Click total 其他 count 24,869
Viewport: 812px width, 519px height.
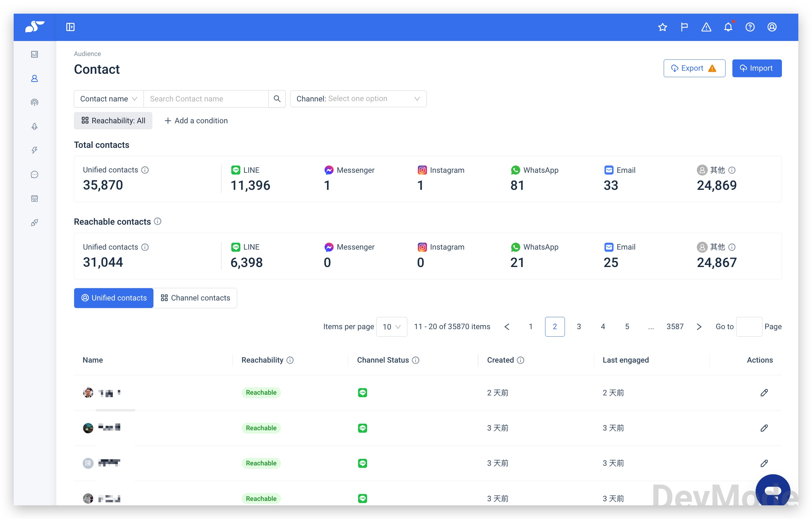[x=717, y=185]
